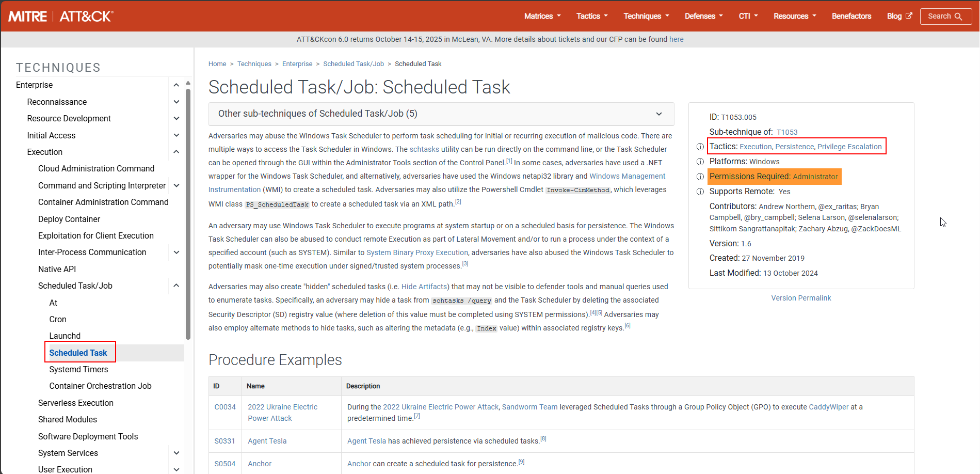980x474 pixels.
Task: Open Enterprise breadcrumb link
Action: (x=297, y=64)
